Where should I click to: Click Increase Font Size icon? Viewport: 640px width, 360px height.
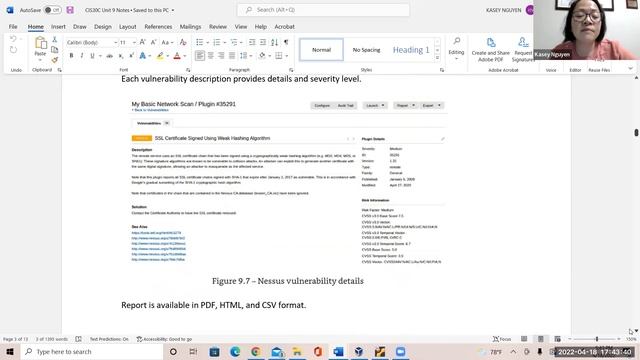(142, 42)
